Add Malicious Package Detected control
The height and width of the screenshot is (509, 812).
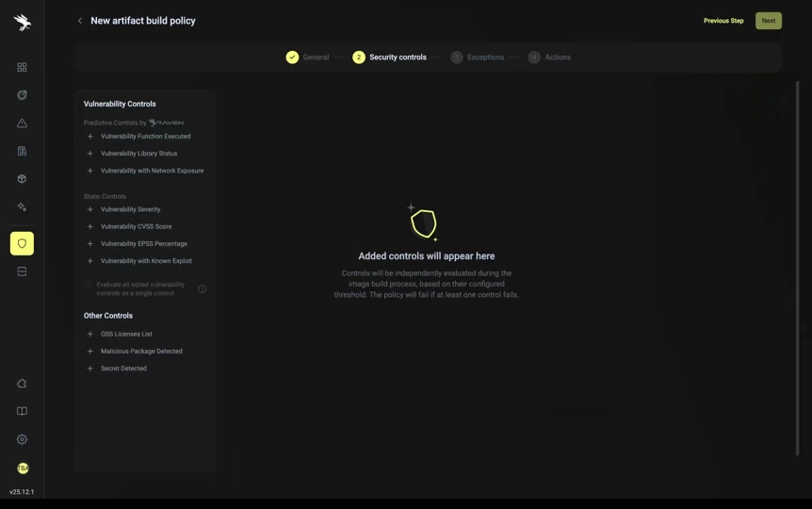coord(90,351)
